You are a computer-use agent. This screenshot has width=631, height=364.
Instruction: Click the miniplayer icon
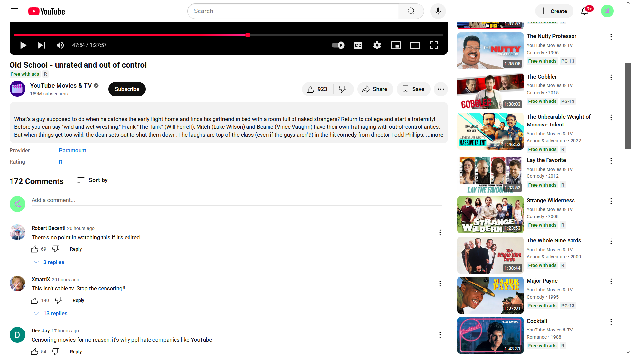pyautogui.click(x=396, y=45)
